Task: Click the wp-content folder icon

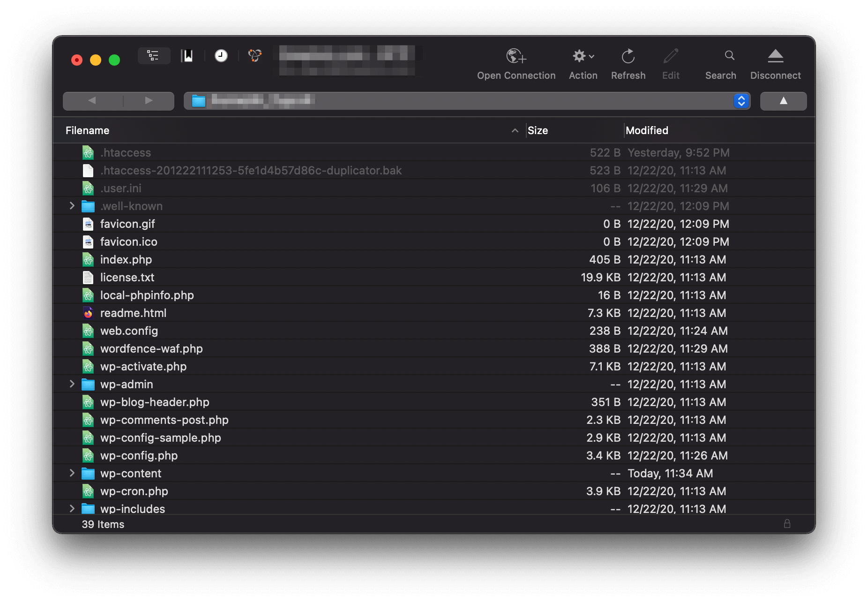Action: click(x=88, y=473)
